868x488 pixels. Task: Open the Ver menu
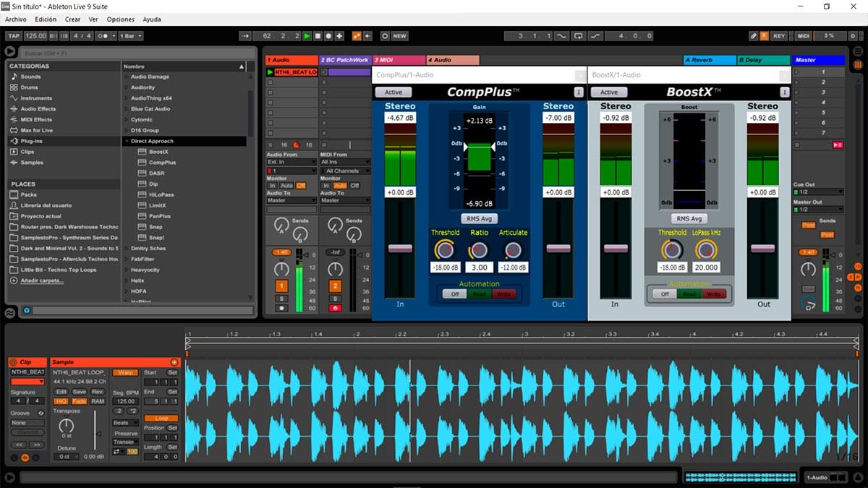pyautogui.click(x=93, y=20)
